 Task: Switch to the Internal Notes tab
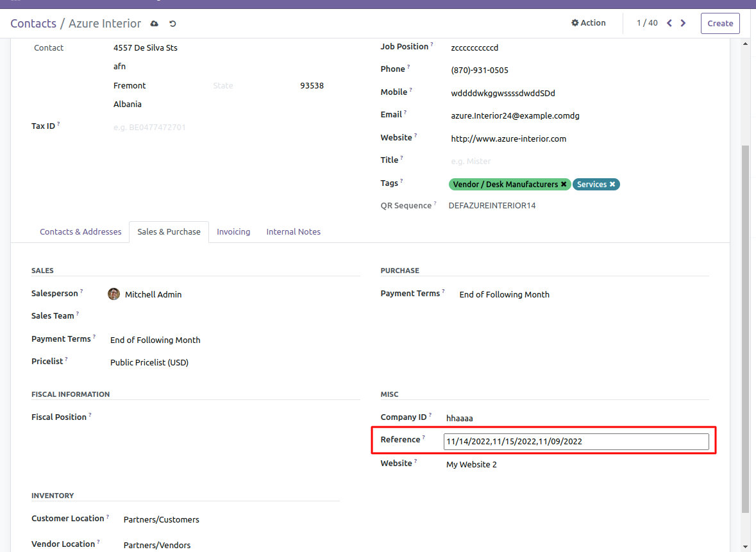[293, 232]
